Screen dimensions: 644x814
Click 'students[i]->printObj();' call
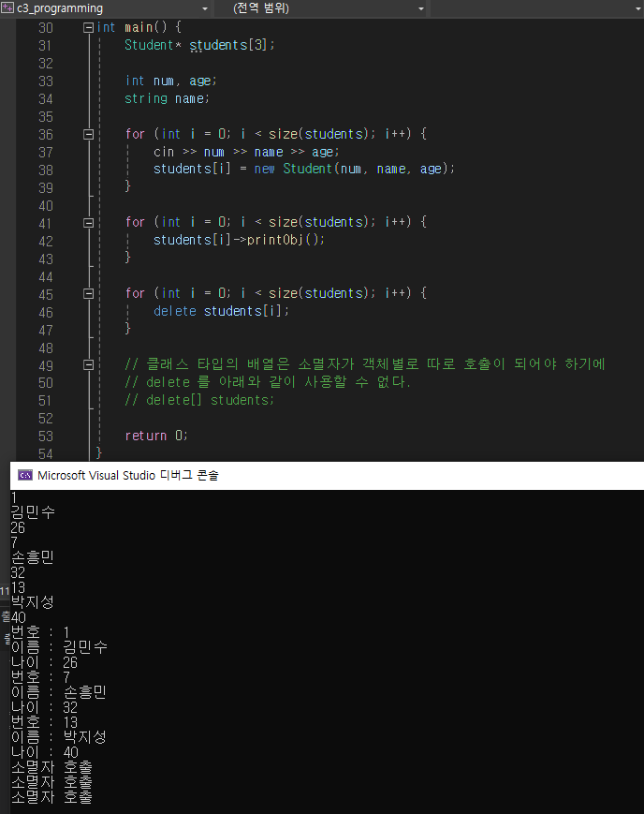[x=240, y=240]
